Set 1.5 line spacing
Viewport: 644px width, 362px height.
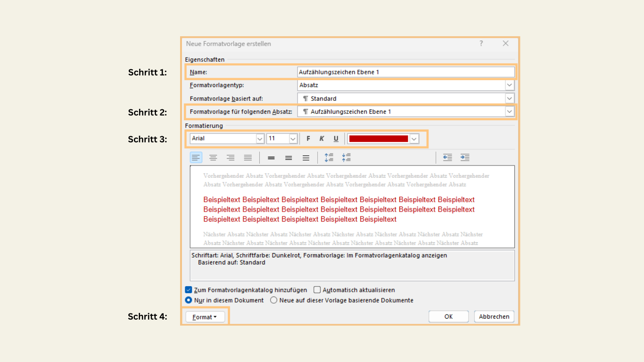[x=289, y=157]
